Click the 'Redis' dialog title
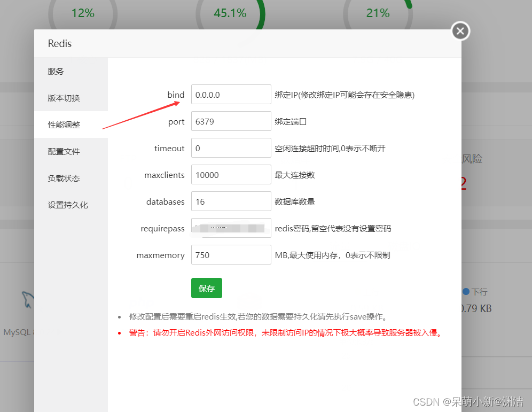Viewport: 532px width, 412px height. (x=60, y=43)
